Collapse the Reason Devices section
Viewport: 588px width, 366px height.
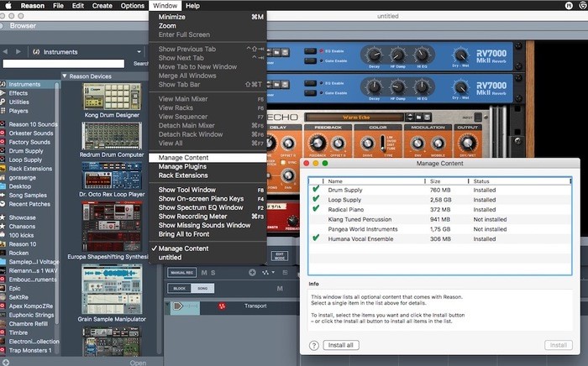coord(65,76)
